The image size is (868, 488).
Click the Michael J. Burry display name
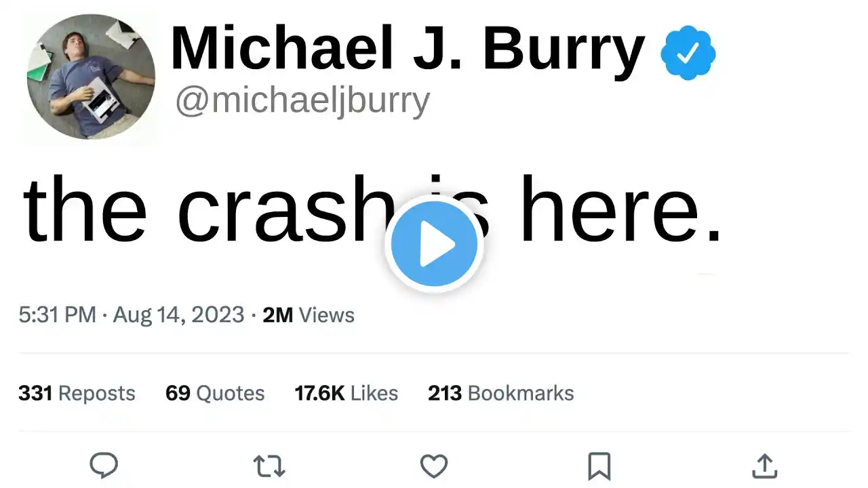407,49
